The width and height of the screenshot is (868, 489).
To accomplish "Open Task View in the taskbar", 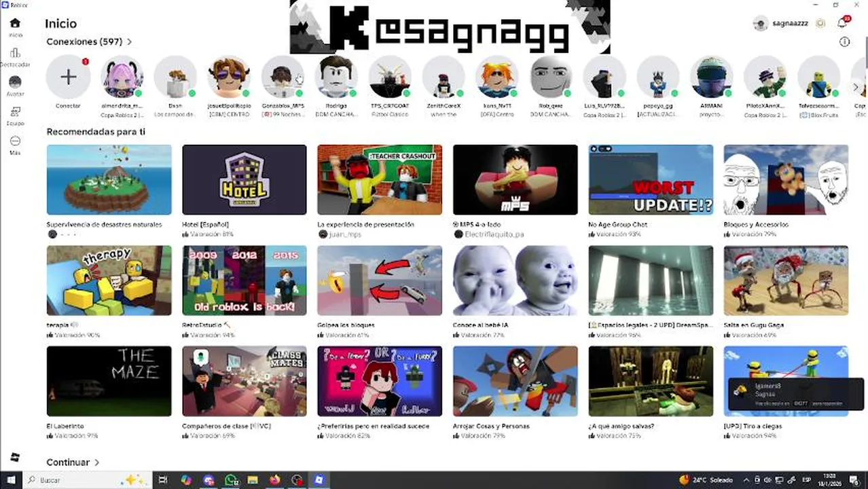I will (163, 480).
